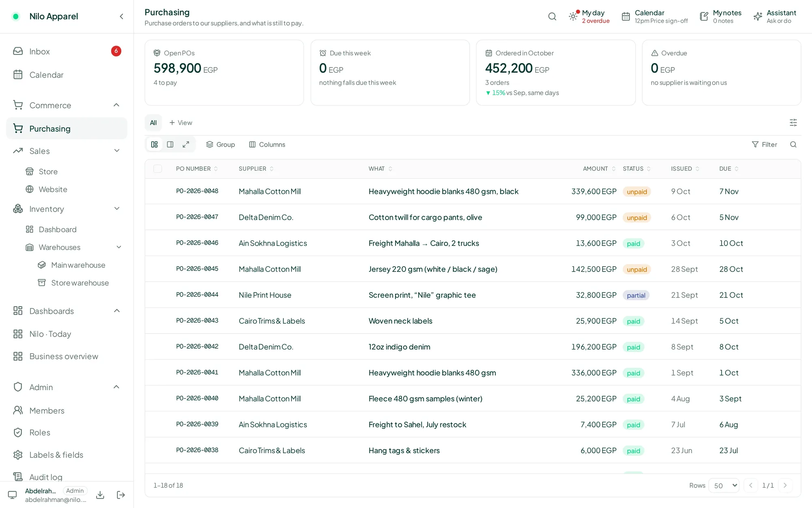Collapse the Dashboards section

coord(117,311)
